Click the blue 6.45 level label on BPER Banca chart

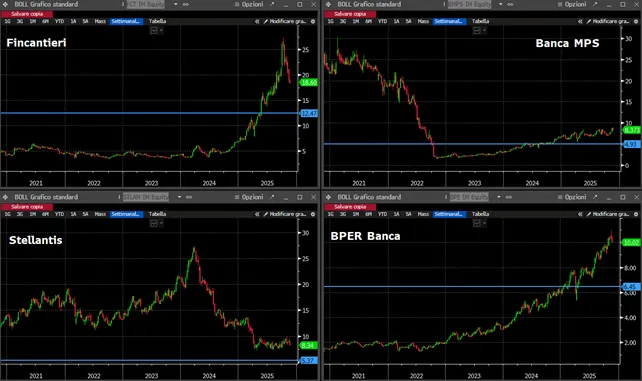[631, 287]
